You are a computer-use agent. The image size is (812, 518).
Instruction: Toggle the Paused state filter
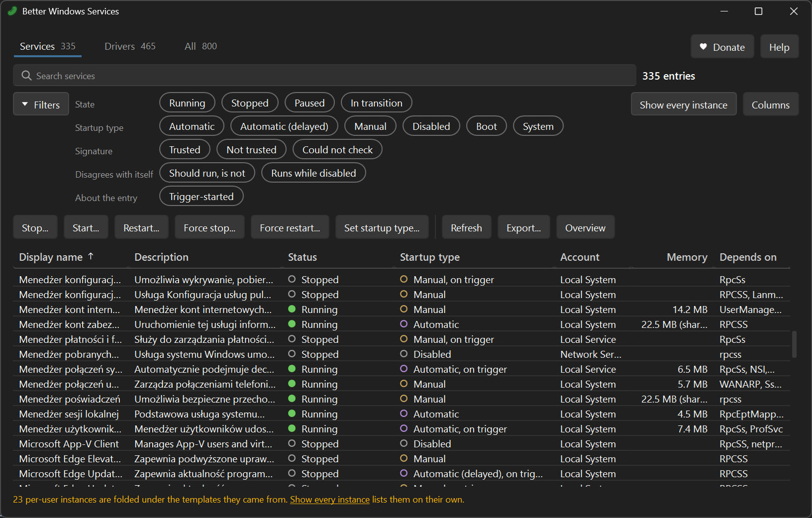click(309, 103)
